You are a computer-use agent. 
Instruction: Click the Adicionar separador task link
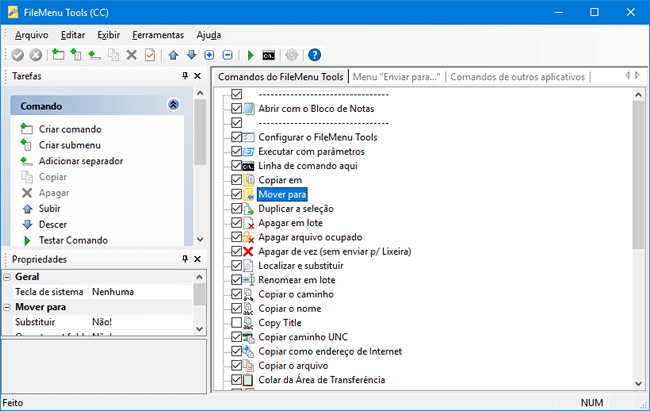click(81, 161)
